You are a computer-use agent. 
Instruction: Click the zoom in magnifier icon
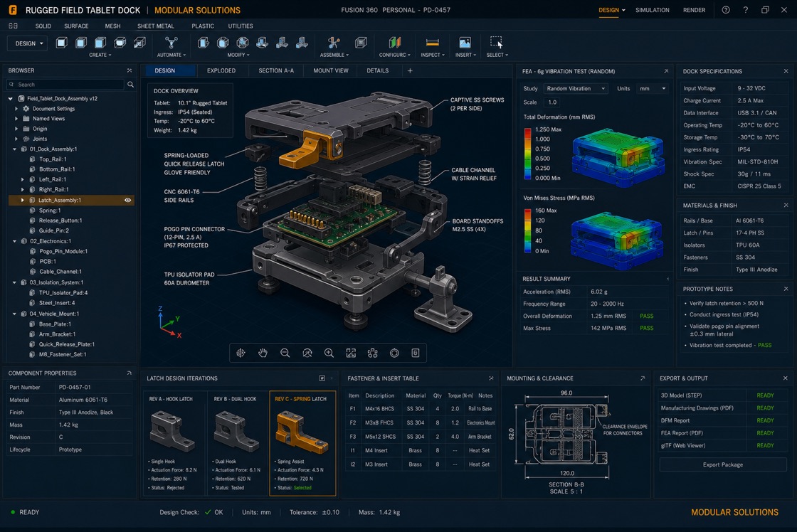click(329, 353)
